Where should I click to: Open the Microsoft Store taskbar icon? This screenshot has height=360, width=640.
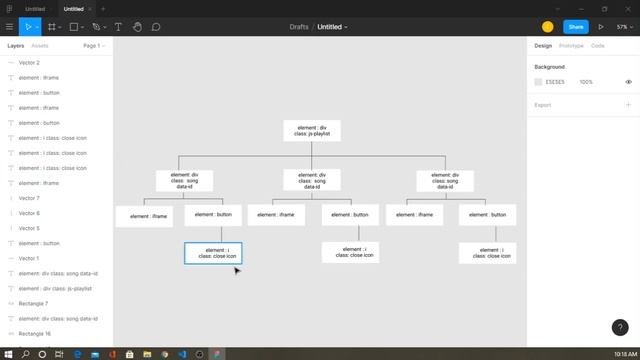(x=129, y=354)
